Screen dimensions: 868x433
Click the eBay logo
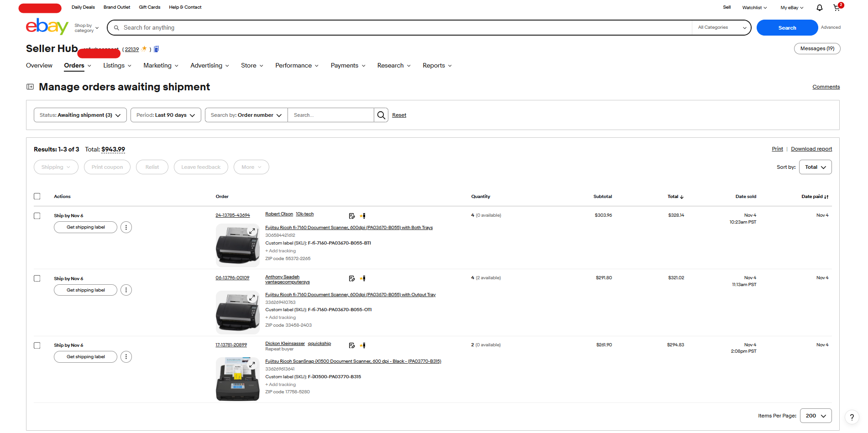pos(47,26)
